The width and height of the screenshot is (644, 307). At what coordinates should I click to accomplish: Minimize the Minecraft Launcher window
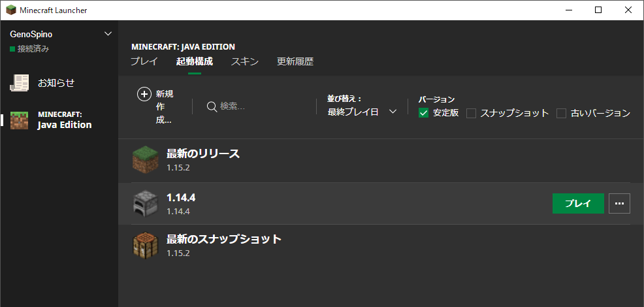[568, 10]
